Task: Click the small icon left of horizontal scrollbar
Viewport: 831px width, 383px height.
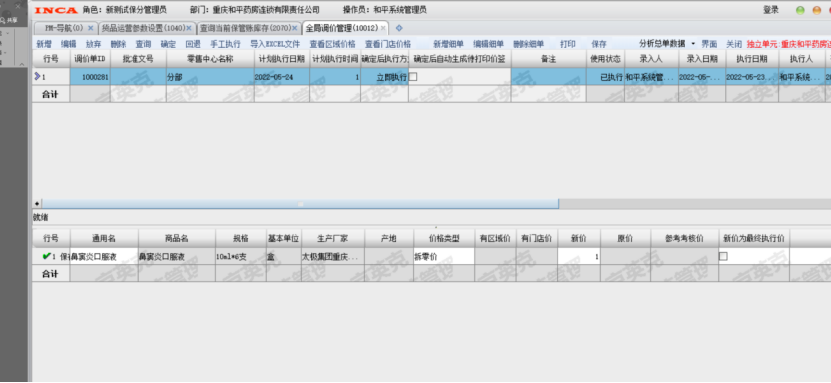Action: [x=37, y=203]
